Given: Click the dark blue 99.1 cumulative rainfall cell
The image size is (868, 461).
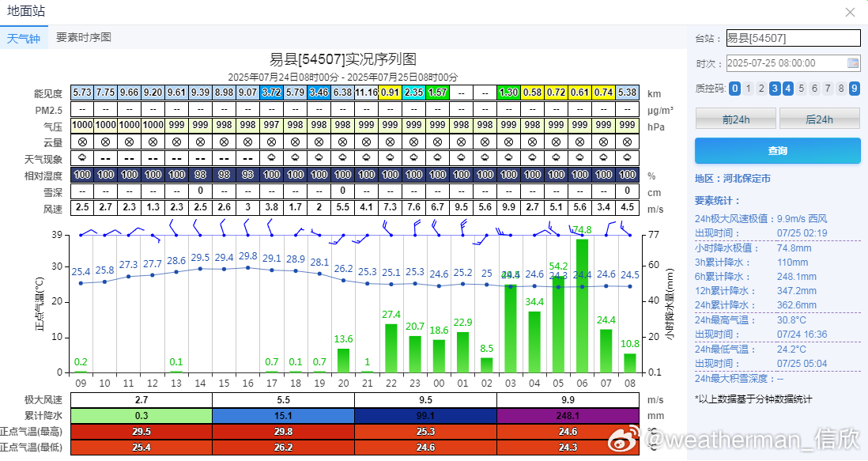Looking at the screenshot, I should point(425,416).
